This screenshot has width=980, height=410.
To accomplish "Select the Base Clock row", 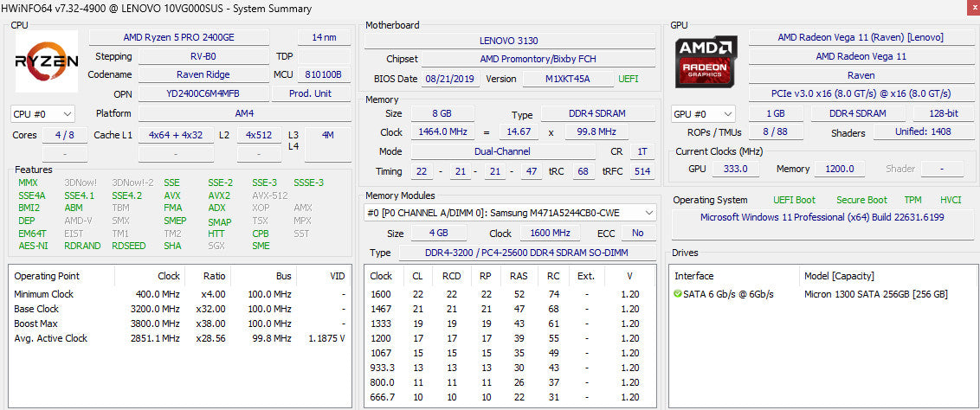I will pyautogui.click(x=180, y=309).
